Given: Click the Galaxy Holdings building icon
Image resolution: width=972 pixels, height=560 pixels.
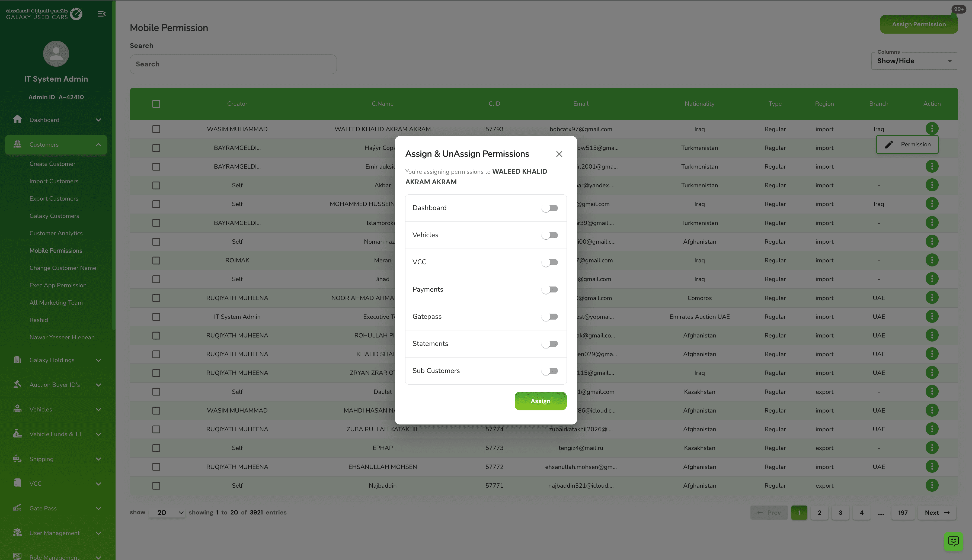Looking at the screenshot, I should [x=17, y=360].
